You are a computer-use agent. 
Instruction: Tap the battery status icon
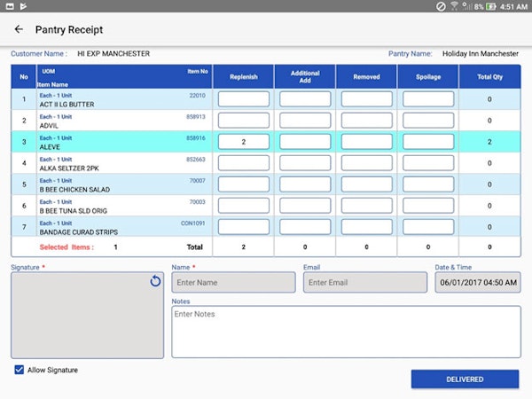pyautogui.click(x=490, y=6)
